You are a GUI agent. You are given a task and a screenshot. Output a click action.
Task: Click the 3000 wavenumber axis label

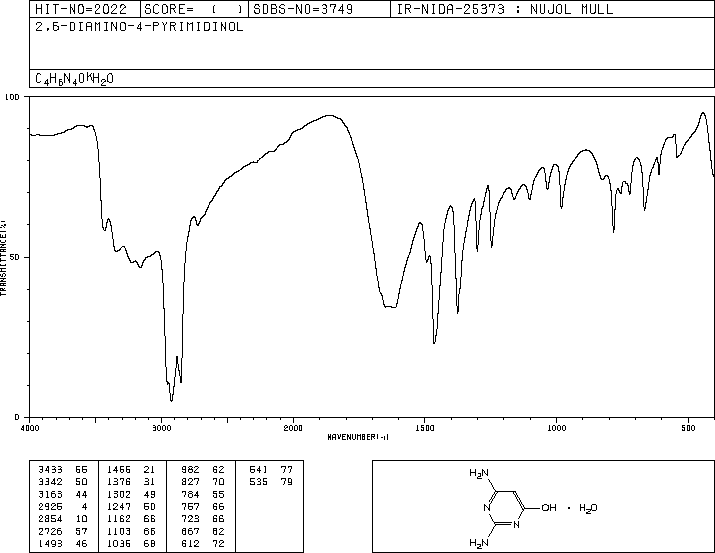click(x=161, y=428)
